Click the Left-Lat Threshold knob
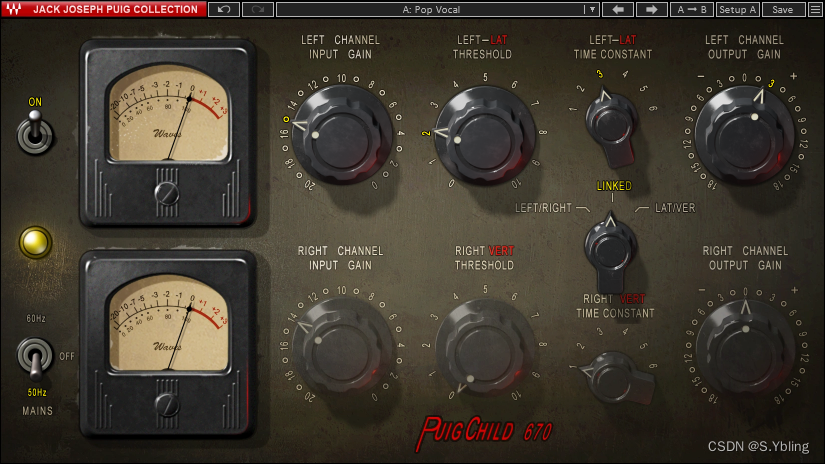This screenshot has width=825, height=464. point(485,136)
